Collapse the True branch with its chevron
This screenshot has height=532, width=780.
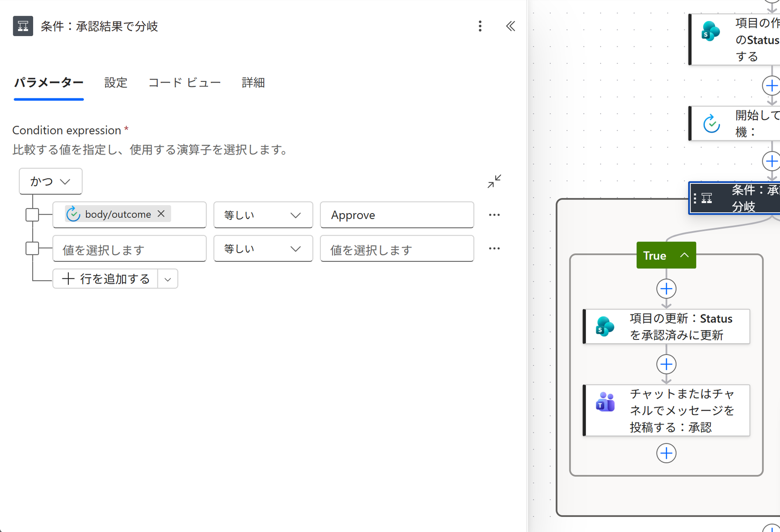[684, 255]
